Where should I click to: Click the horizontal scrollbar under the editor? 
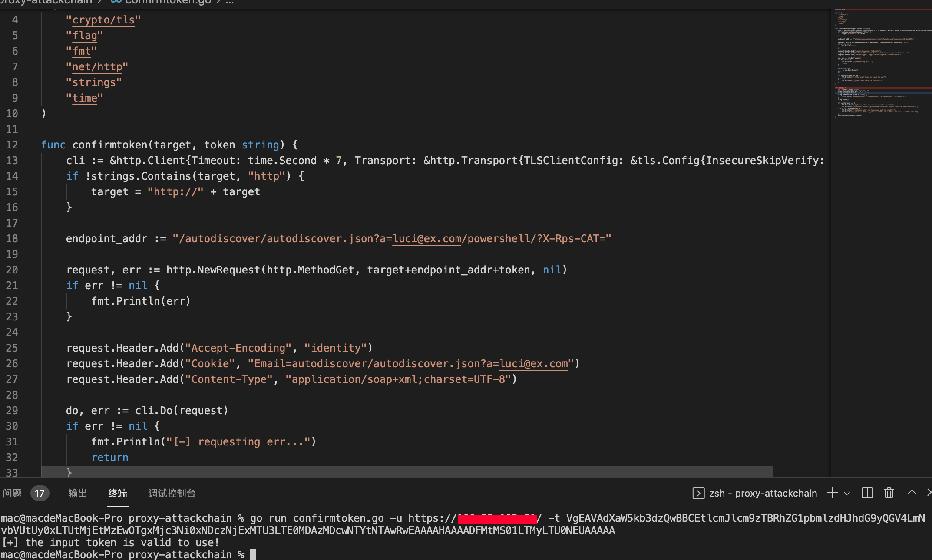point(407,471)
